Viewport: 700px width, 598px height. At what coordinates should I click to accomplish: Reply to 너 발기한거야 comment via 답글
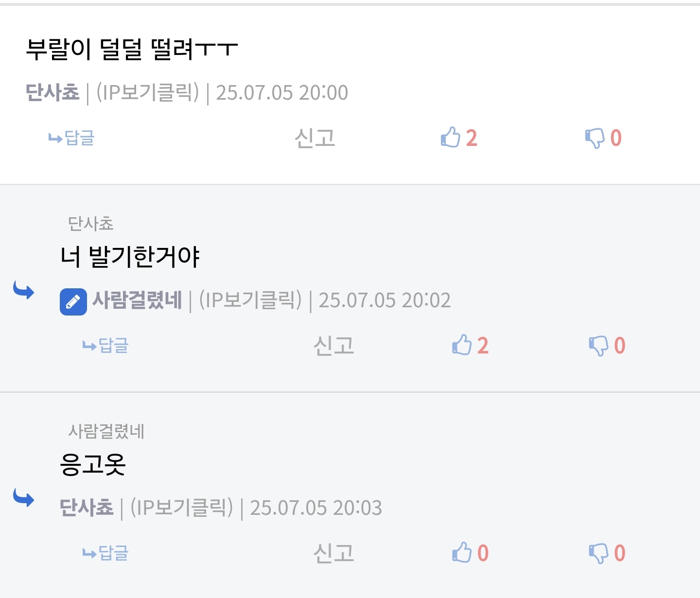[105, 346]
